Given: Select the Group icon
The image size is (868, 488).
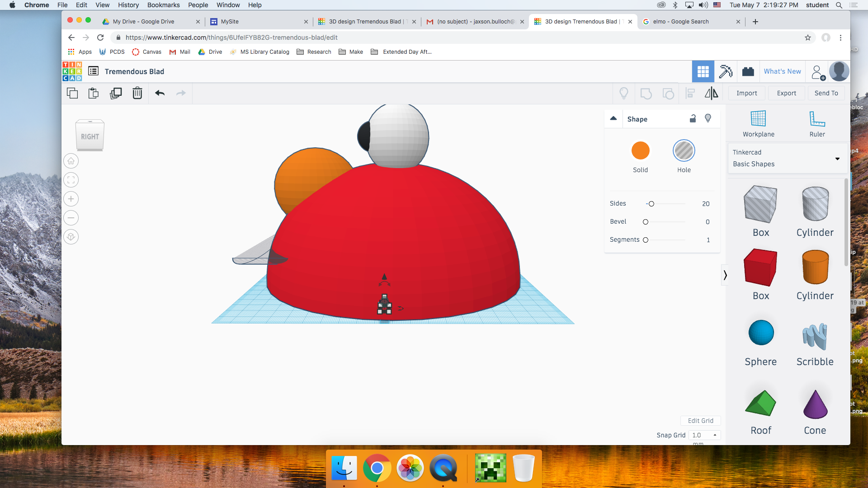Looking at the screenshot, I should tap(646, 93).
